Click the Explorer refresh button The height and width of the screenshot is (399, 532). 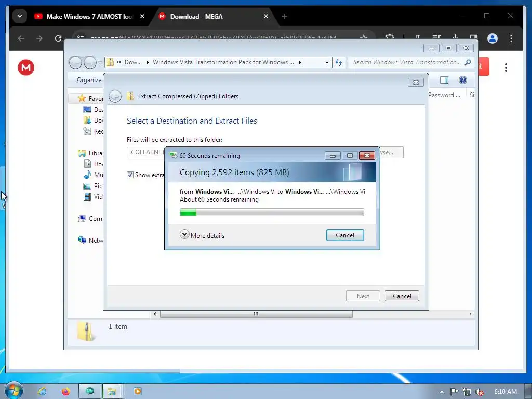(339, 62)
